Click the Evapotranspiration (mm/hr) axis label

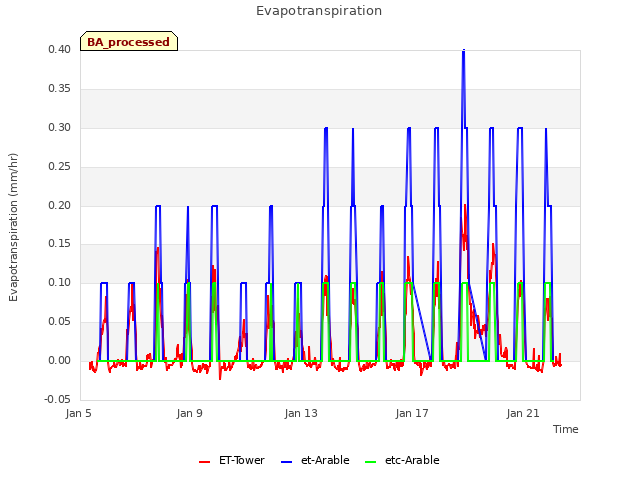tap(13, 227)
